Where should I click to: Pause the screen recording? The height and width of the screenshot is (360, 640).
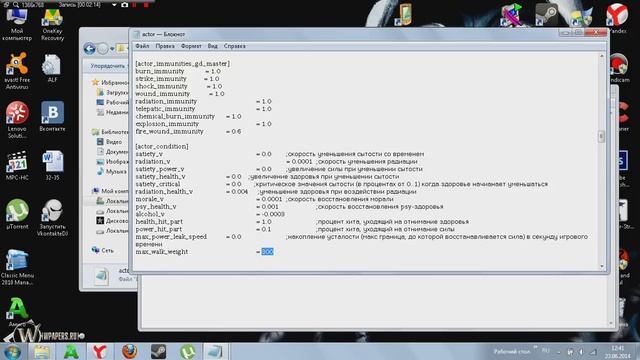pos(135,5)
